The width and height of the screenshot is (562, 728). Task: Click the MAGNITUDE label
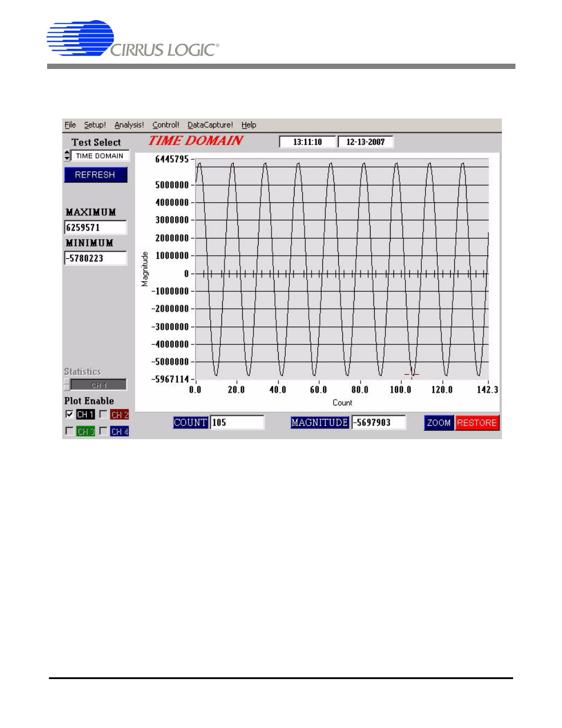tap(319, 423)
